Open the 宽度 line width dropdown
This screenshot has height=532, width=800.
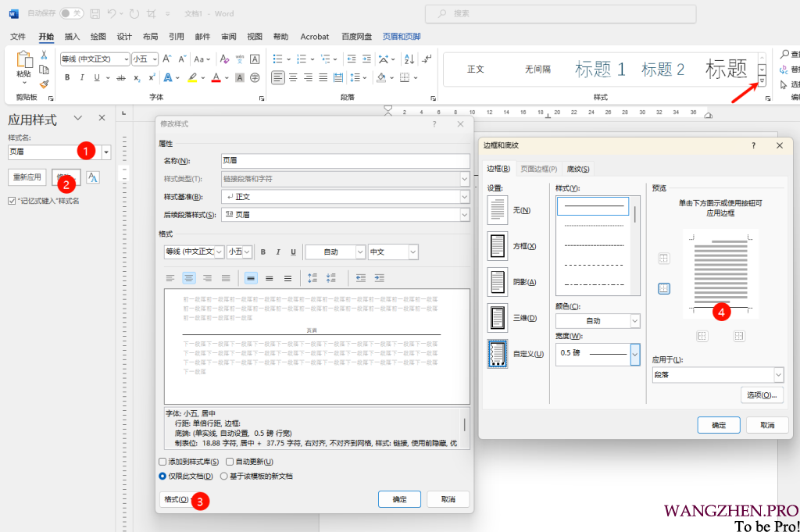634,353
